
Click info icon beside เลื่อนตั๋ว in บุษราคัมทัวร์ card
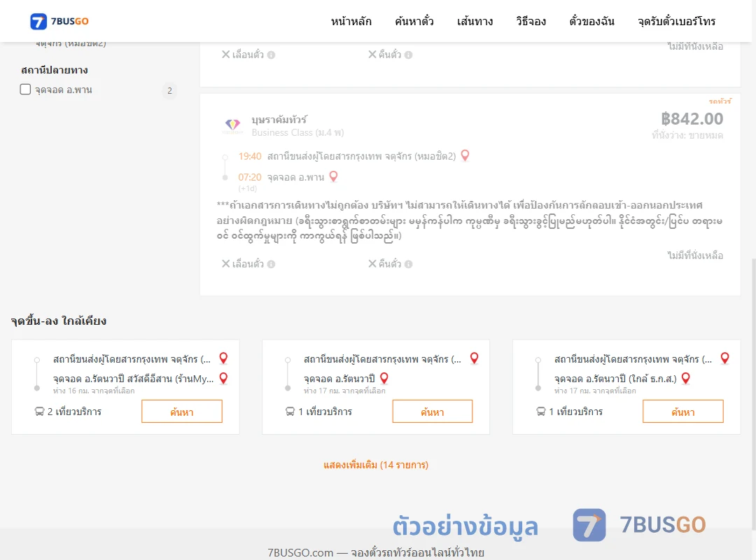272,265
